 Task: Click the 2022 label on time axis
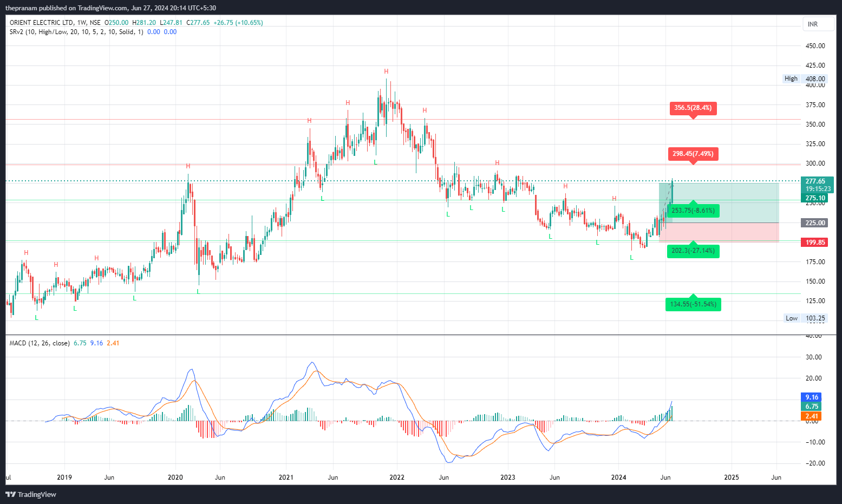[x=397, y=477]
